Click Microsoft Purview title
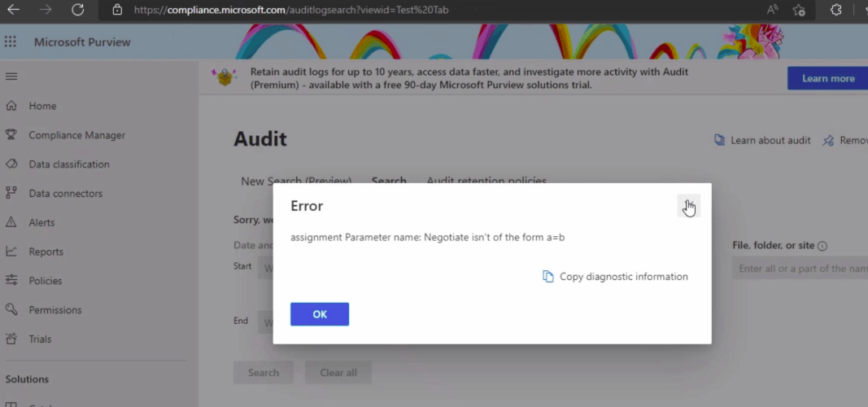Viewport: 868px width, 407px height. [82, 42]
